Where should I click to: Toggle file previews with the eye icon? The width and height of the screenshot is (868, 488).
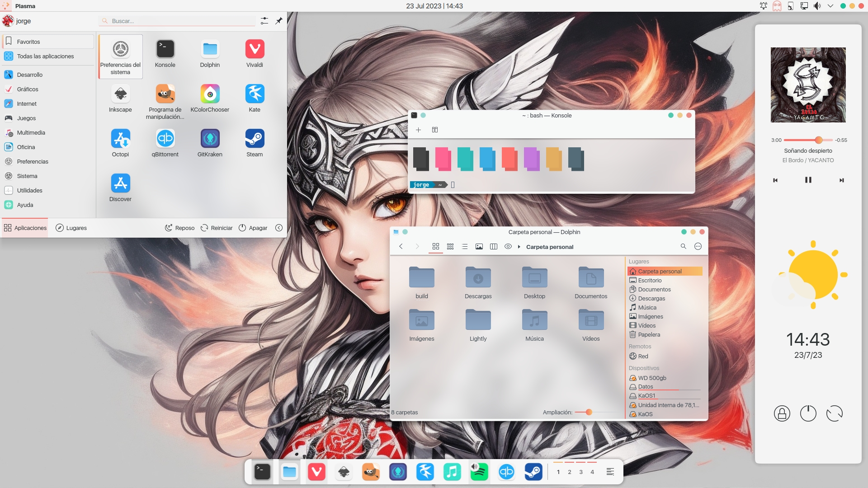[508, 246]
